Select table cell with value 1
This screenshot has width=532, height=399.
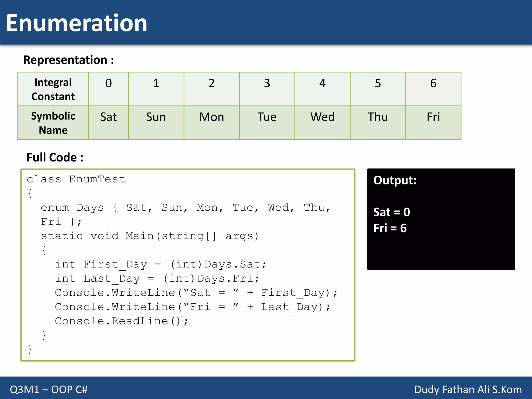pyautogui.click(x=156, y=89)
